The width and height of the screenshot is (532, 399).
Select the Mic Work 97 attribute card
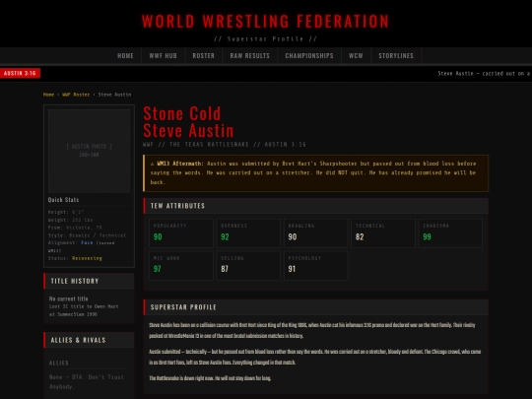(181, 266)
